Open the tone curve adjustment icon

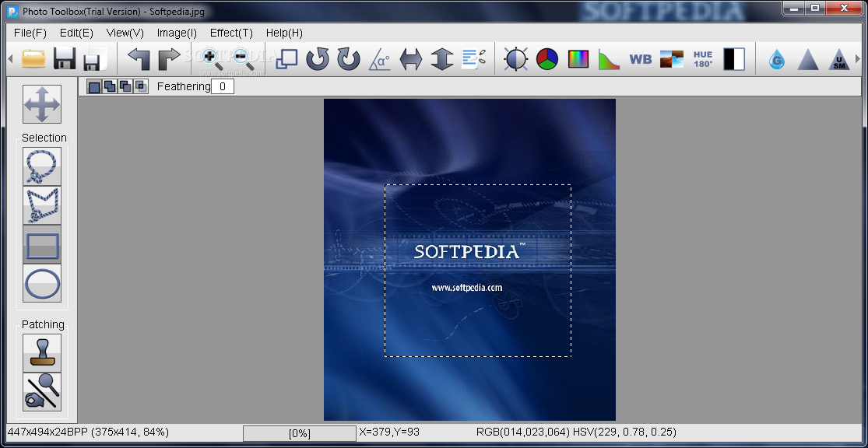[x=609, y=59]
